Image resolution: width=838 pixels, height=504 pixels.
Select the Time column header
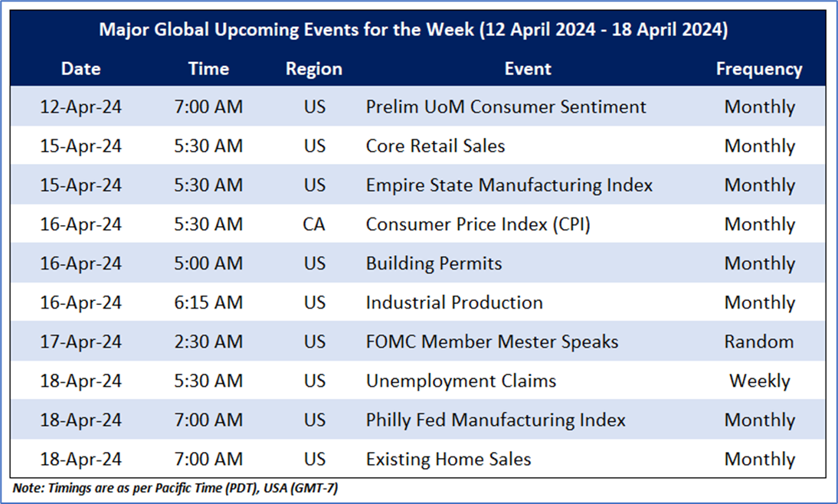pos(208,69)
